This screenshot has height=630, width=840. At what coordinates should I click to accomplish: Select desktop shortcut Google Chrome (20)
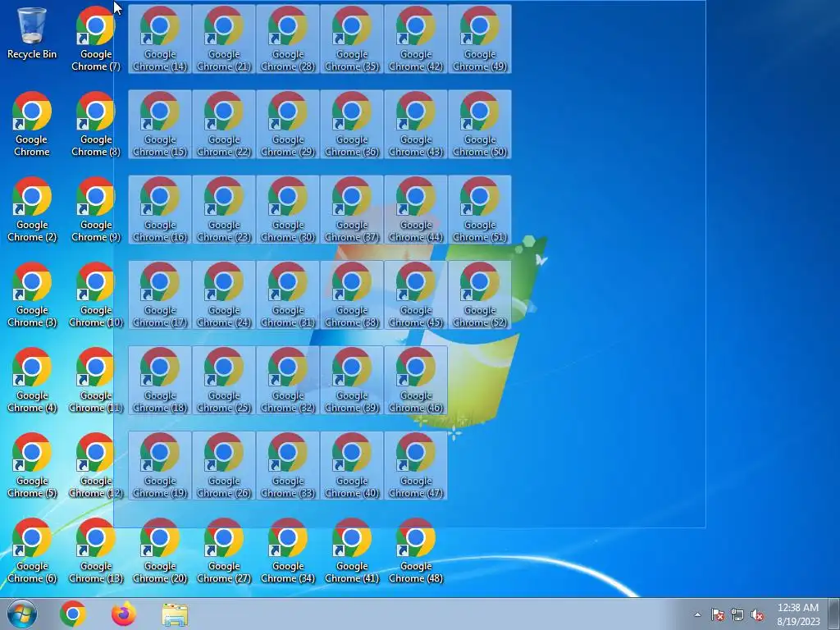(x=160, y=550)
